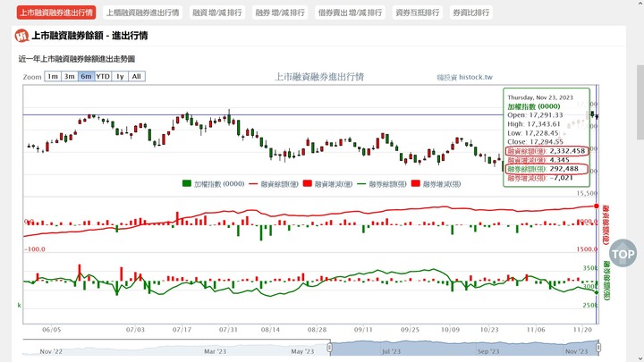Select 3m zoom range

[70, 77]
